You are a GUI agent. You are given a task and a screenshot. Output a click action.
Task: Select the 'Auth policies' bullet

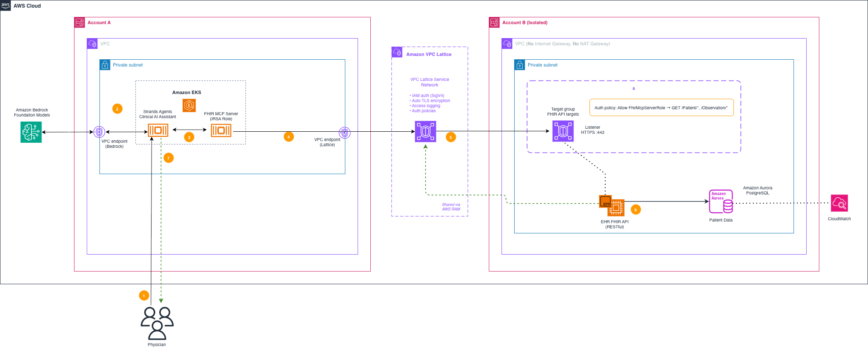click(x=423, y=111)
